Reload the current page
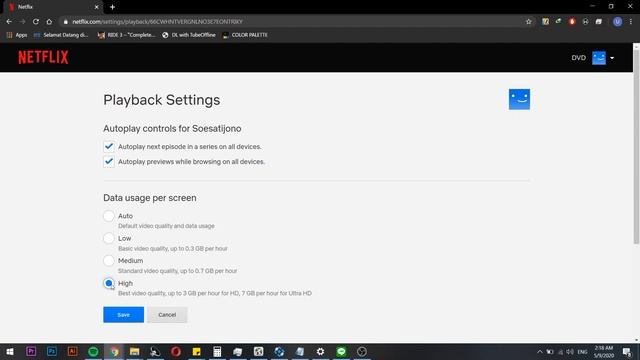The image size is (640, 360). click(36, 22)
